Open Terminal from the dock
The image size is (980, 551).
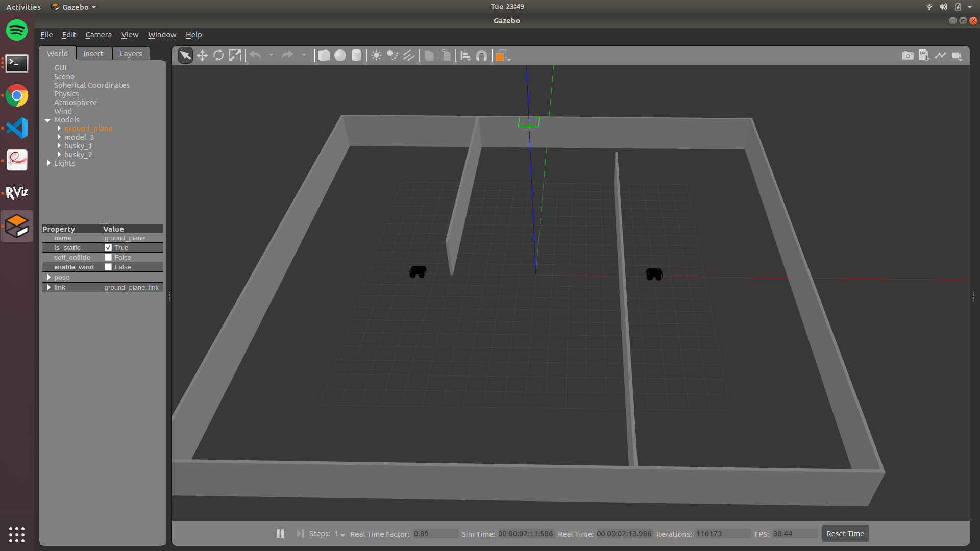17,64
